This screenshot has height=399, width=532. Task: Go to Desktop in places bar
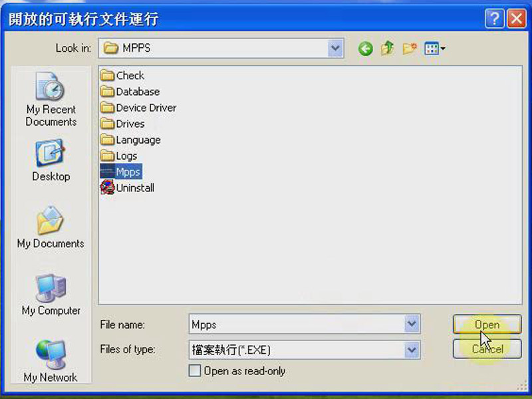[51, 160]
